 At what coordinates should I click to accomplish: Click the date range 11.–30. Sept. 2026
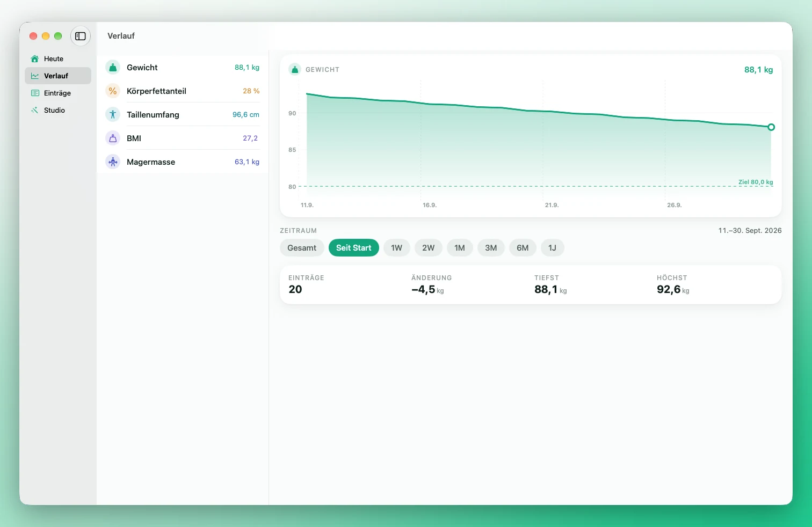point(750,230)
